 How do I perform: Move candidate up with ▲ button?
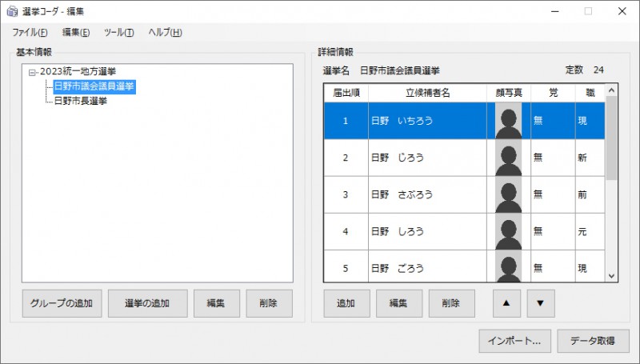tap(506, 303)
